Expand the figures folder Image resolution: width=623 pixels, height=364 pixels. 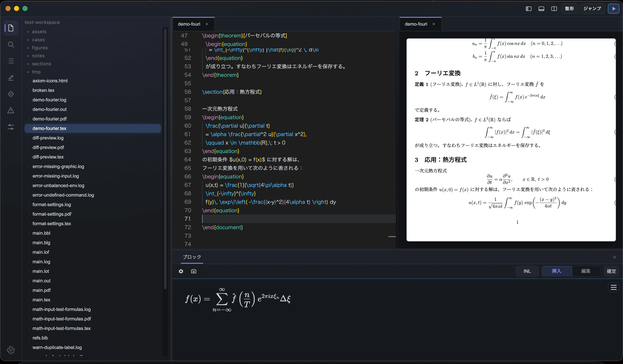tap(40, 48)
